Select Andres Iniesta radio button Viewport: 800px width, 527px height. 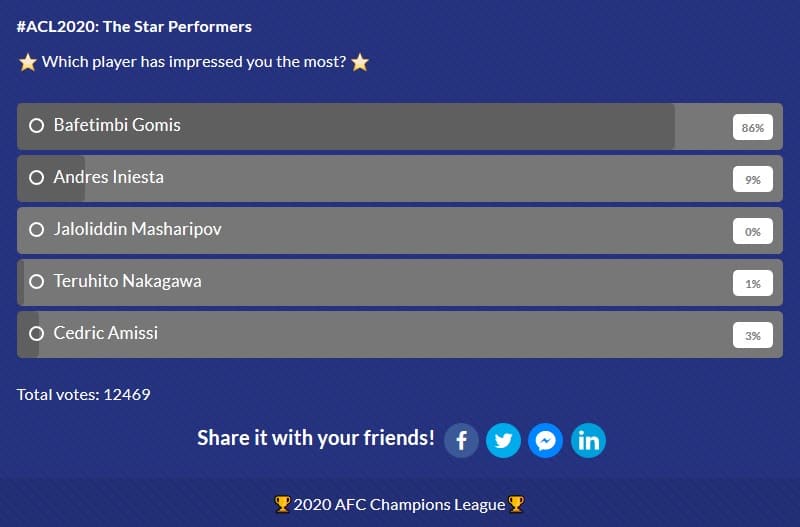36,178
